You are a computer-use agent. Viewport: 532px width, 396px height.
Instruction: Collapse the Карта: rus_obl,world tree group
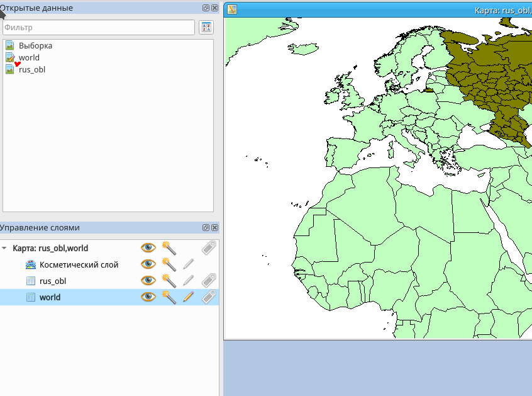pos(5,249)
